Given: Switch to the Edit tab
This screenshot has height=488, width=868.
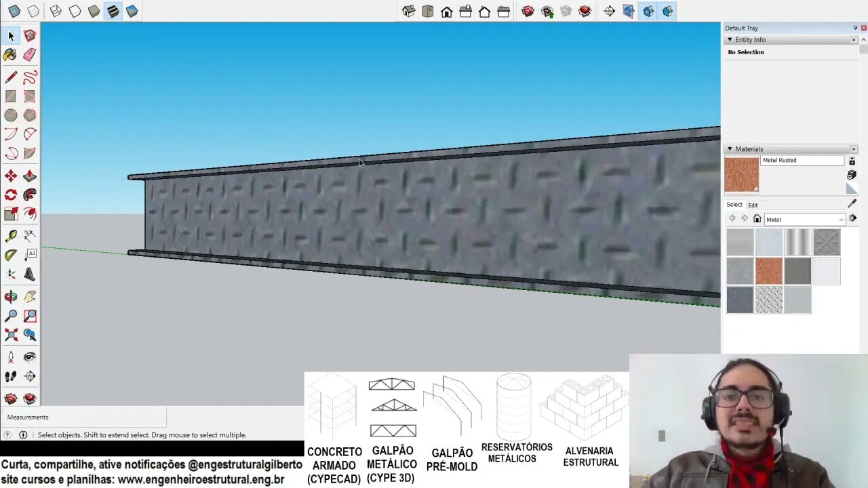Looking at the screenshot, I should 753,205.
